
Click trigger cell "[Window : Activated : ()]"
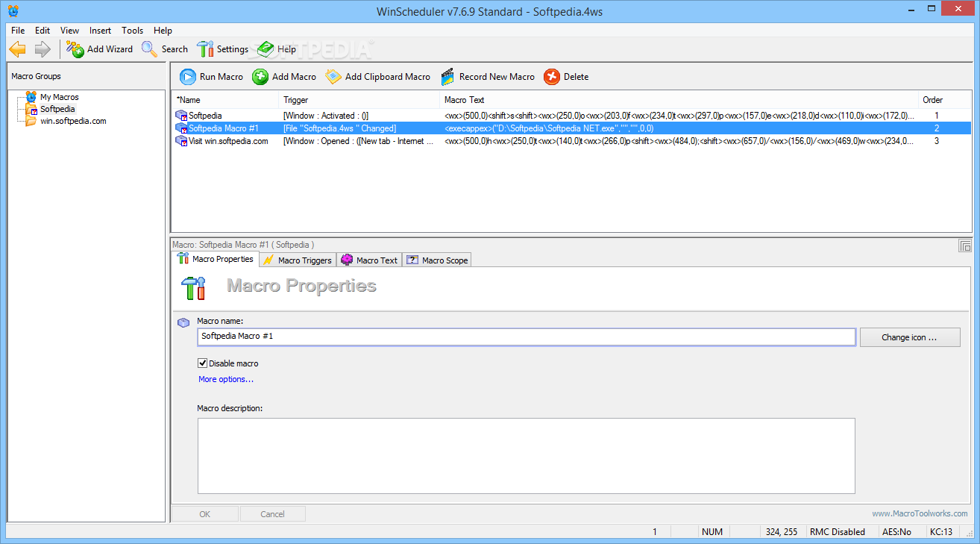pos(326,116)
